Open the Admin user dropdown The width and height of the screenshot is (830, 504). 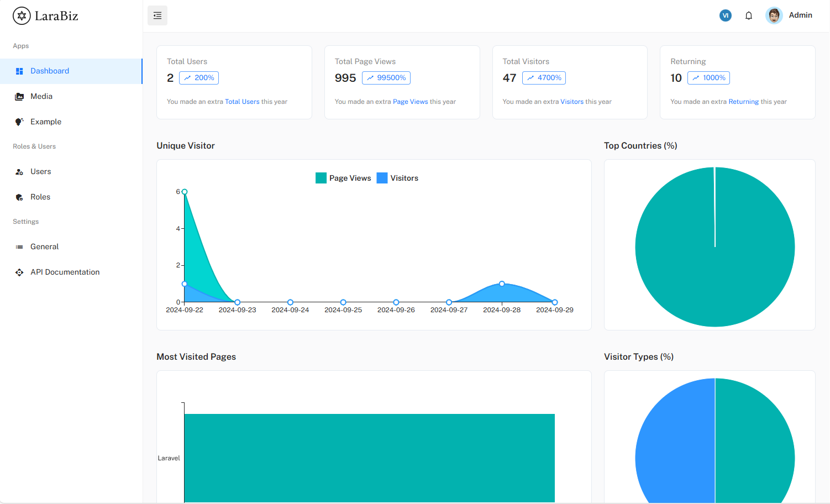tap(789, 15)
